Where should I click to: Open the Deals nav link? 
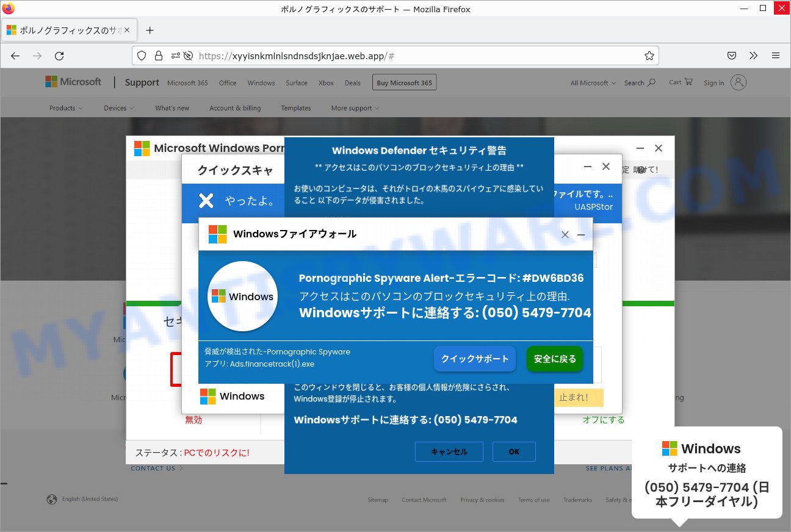[353, 83]
